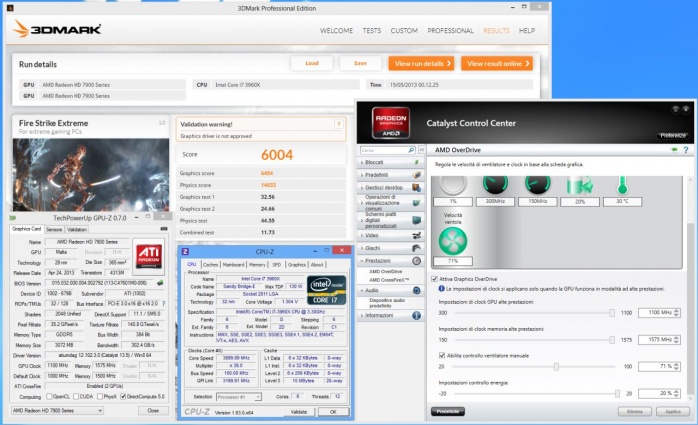Open CUSTOM tab in 3DMark

click(404, 30)
